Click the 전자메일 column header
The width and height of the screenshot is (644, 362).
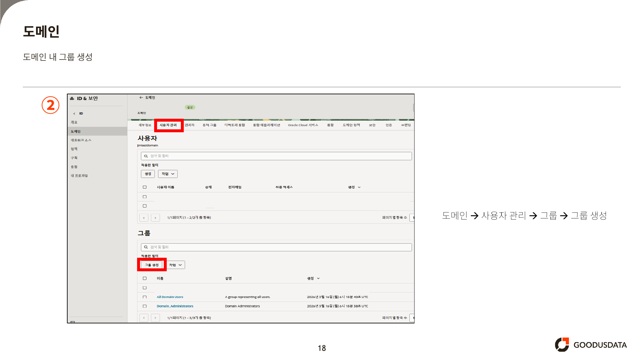pos(235,187)
